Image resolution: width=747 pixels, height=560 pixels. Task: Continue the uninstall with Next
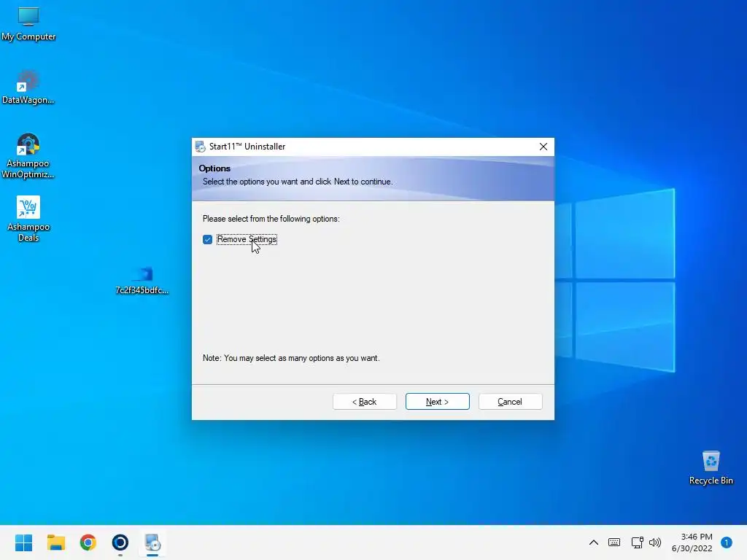438,402
